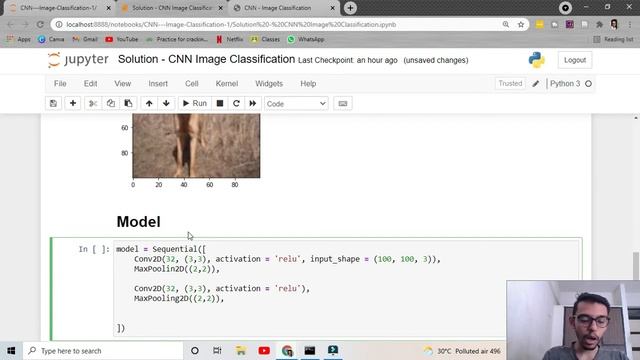Cut the selected cell with scissors icon
Viewport: 640px width, 360px height.
[x=93, y=103]
